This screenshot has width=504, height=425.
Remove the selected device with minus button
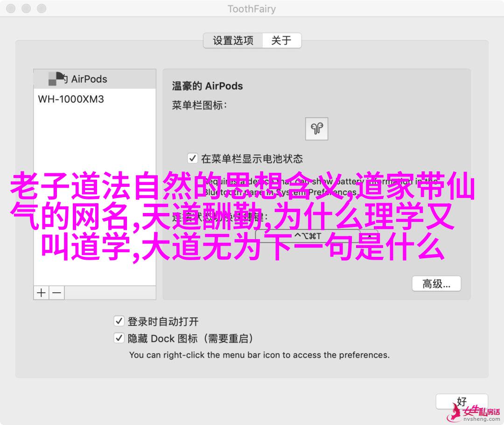pyautogui.click(x=57, y=293)
